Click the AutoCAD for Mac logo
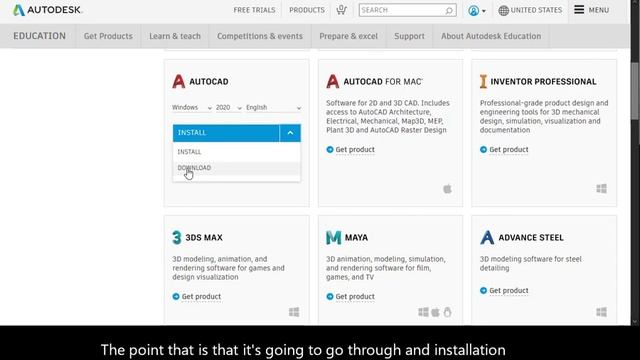Viewport: 640px width, 360px height. [333, 82]
